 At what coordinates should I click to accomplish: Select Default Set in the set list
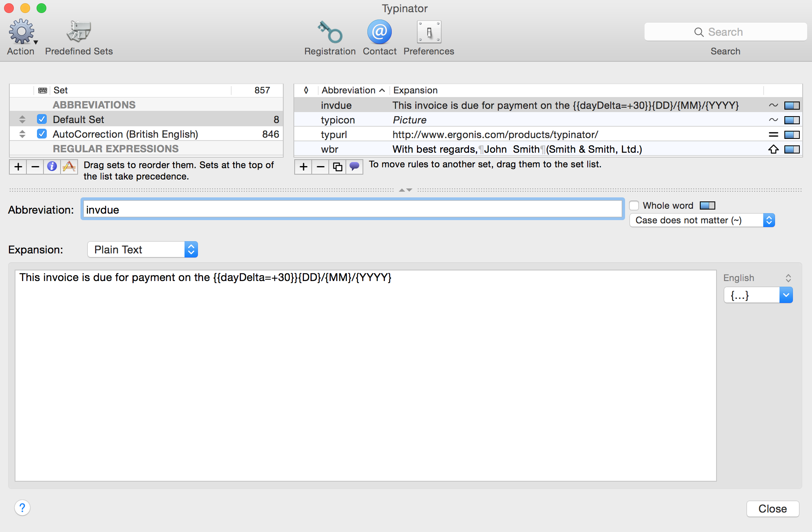[x=146, y=119]
